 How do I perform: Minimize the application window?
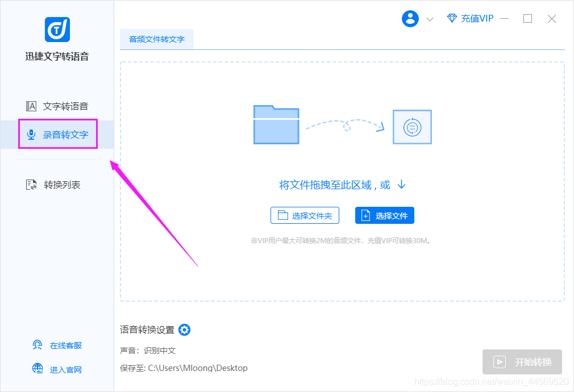pyautogui.click(x=505, y=18)
